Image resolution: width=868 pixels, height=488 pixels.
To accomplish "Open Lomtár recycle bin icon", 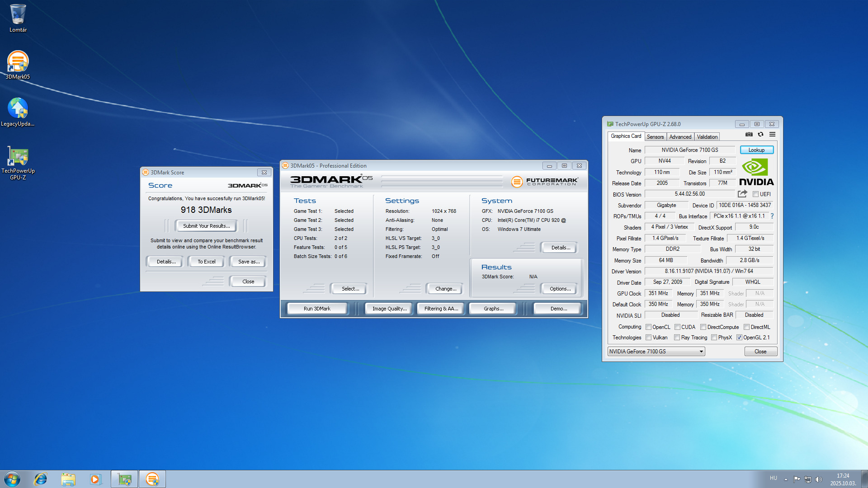I will click(x=18, y=15).
